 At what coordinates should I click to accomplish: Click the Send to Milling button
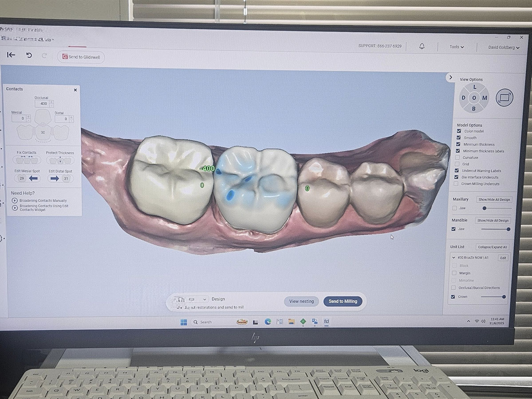click(343, 301)
